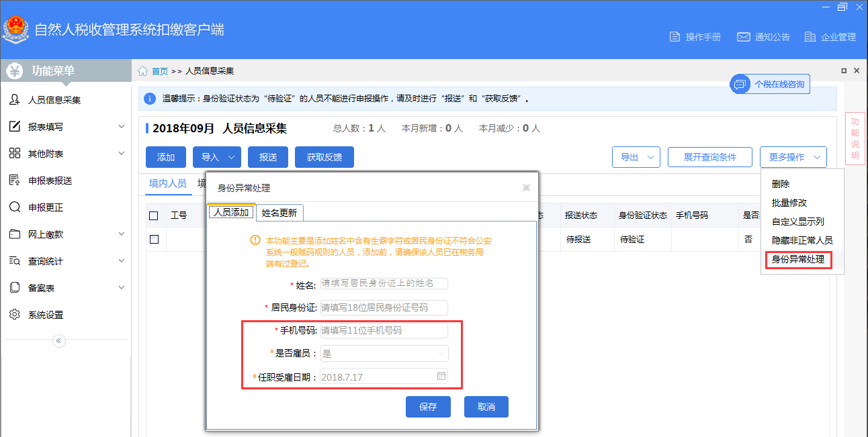Close the 身份异常处理 dialog

[527, 188]
